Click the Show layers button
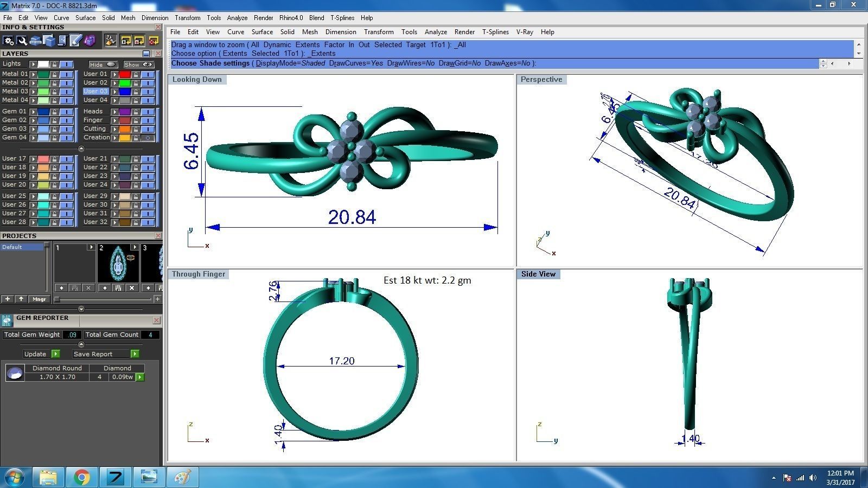The width and height of the screenshot is (868, 488). pos(139,64)
